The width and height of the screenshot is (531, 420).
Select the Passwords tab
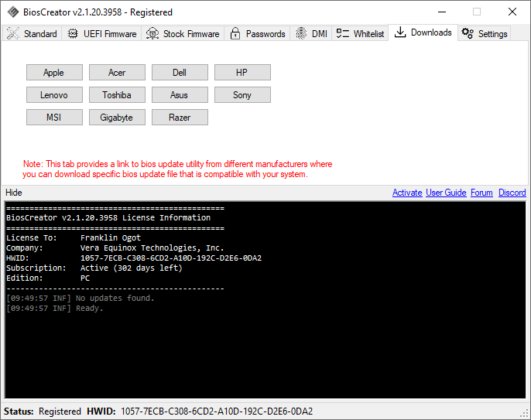click(x=257, y=33)
